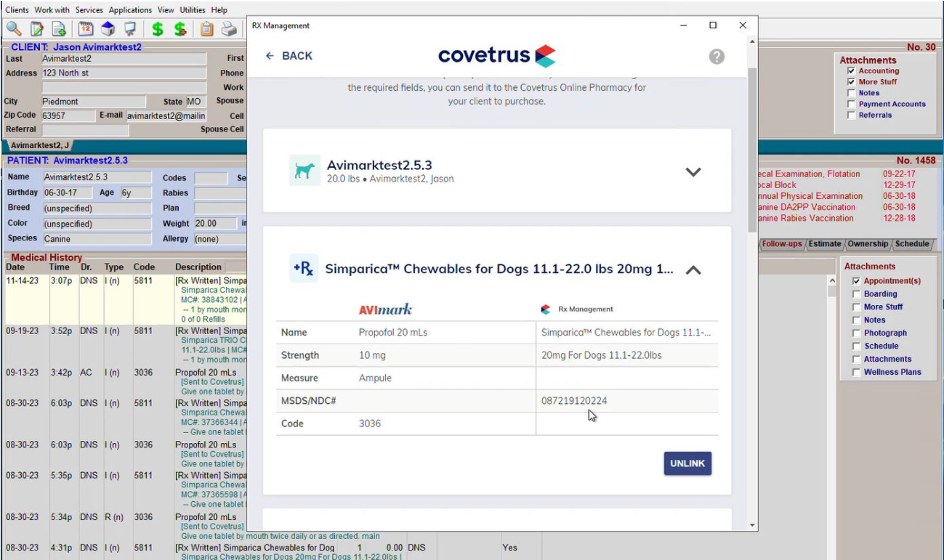This screenshot has width=944, height=560.
Task: Enable the Boarding checkbox
Action: [856, 294]
